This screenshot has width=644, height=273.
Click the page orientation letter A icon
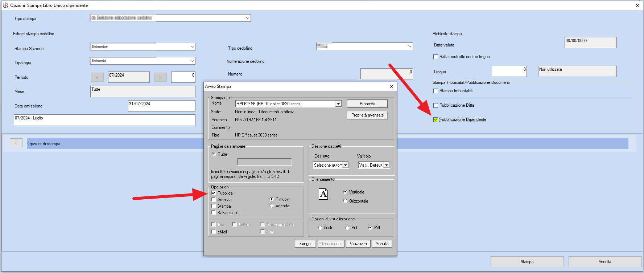323,194
